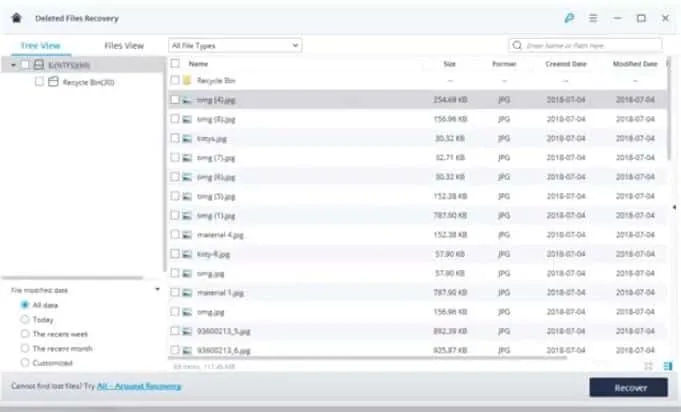Check the box for timg (4).jpg
Viewport: 681px width, 412px height.
coord(175,100)
